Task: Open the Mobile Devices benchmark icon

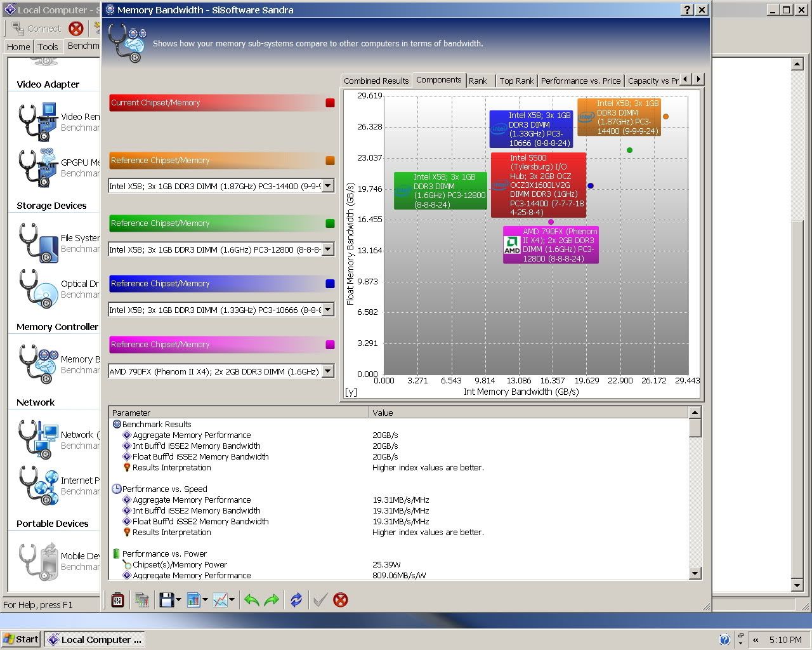Action: [37, 560]
